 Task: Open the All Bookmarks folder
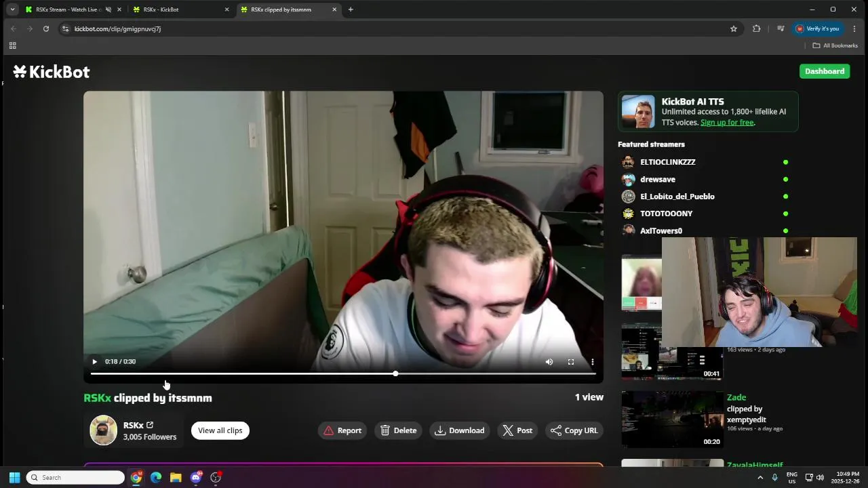point(835,45)
